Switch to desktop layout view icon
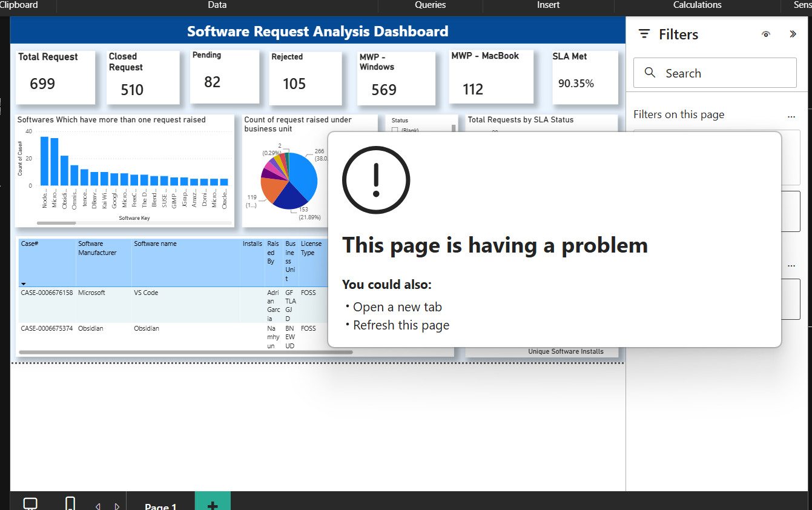Screen dimensions: 812x510 tap(30, 503)
